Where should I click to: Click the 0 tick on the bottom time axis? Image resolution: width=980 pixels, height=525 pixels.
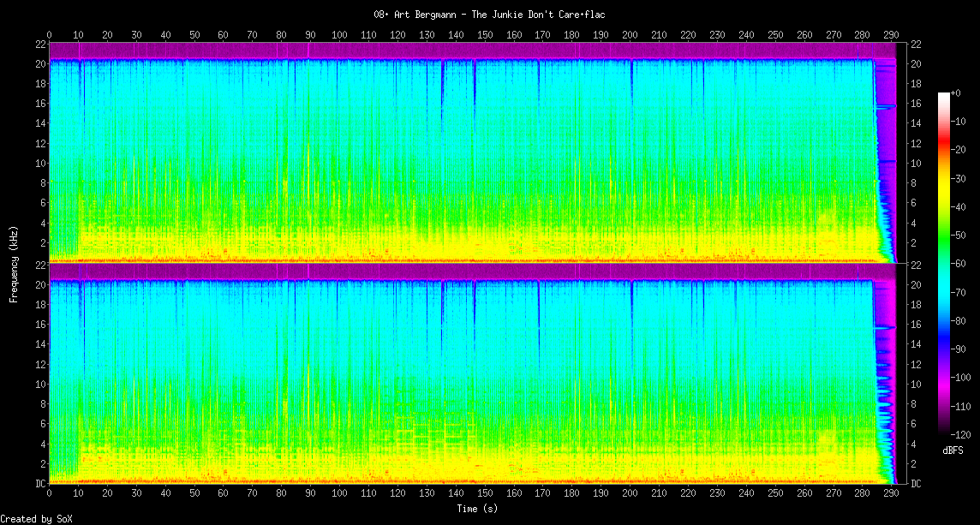pos(50,493)
